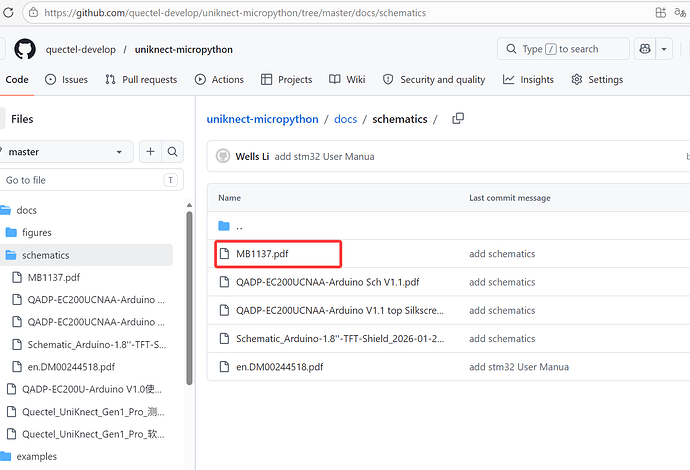Copy path using the copy icon
This screenshot has height=470, width=690.
[458, 118]
